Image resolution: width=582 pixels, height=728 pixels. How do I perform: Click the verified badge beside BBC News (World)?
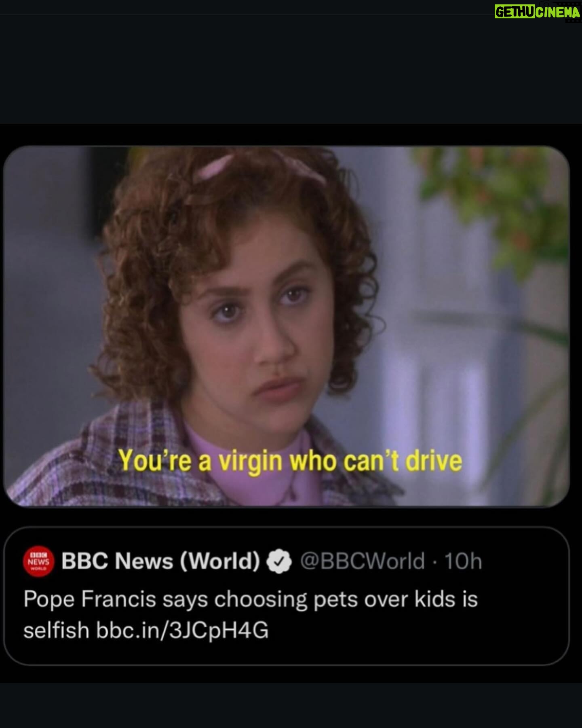[279, 562]
